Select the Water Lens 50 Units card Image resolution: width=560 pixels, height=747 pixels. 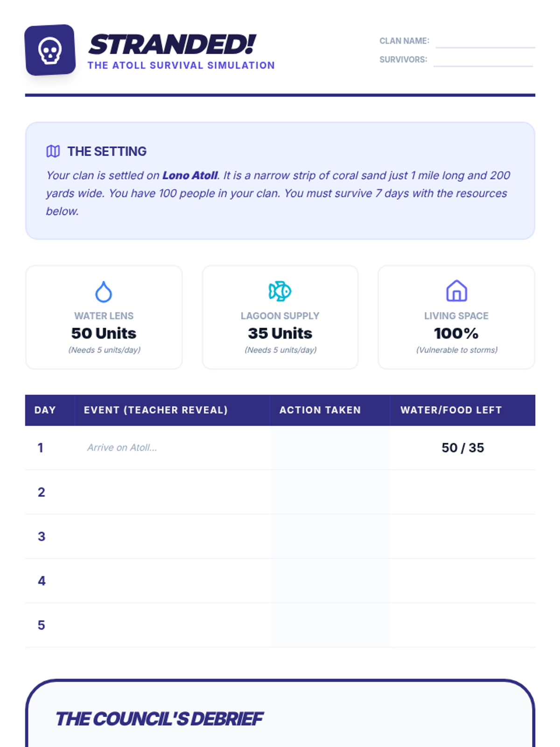point(104,317)
